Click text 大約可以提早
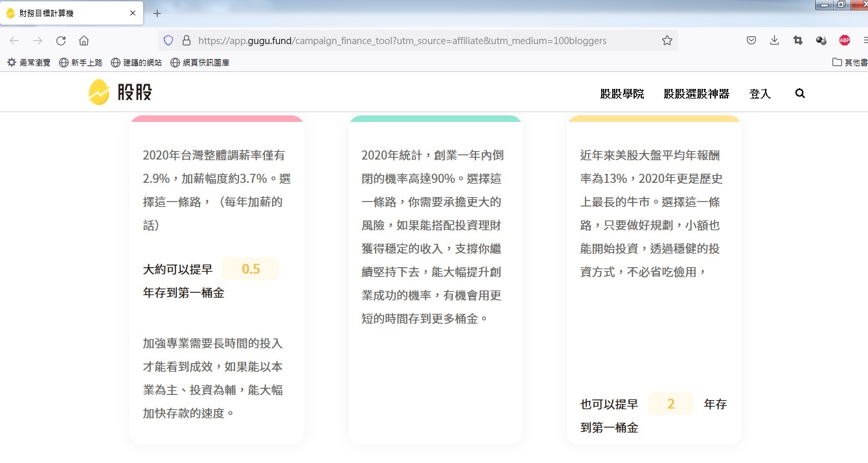This screenshot has height=463, width=868. (x=178, y=270)
